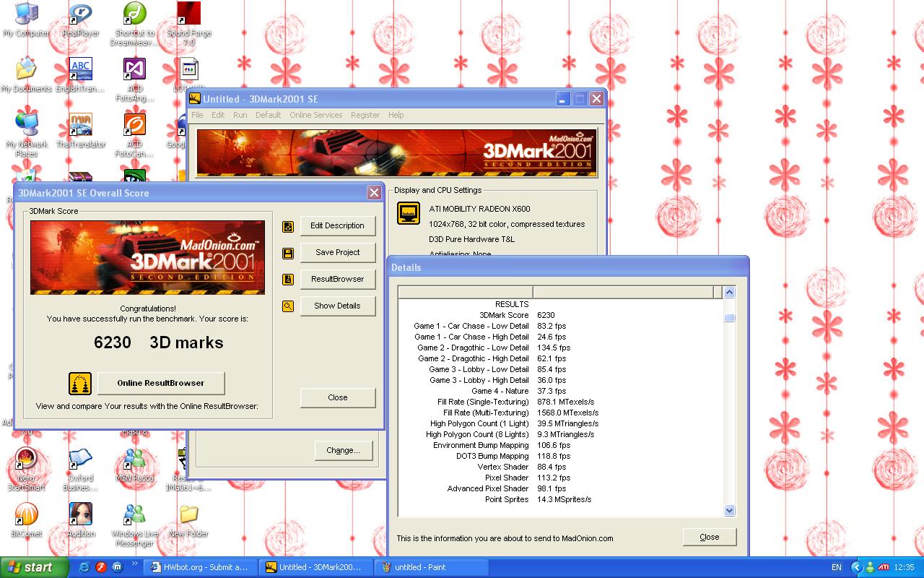Select the ThaiTranslator desktop icon
The height and width of the screenshot is (578, 924).
click(x=80, y=131)
